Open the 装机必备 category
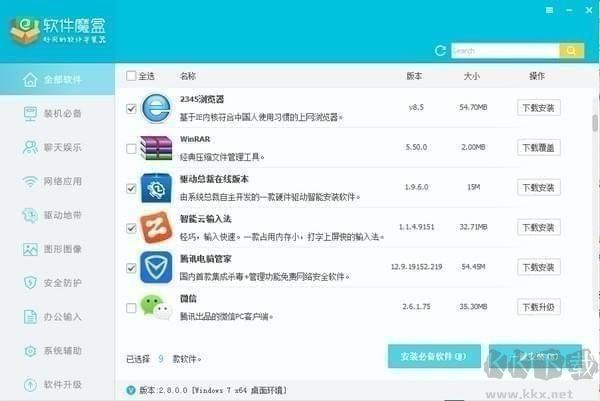The image size is (600, 401). click(57, 114)
